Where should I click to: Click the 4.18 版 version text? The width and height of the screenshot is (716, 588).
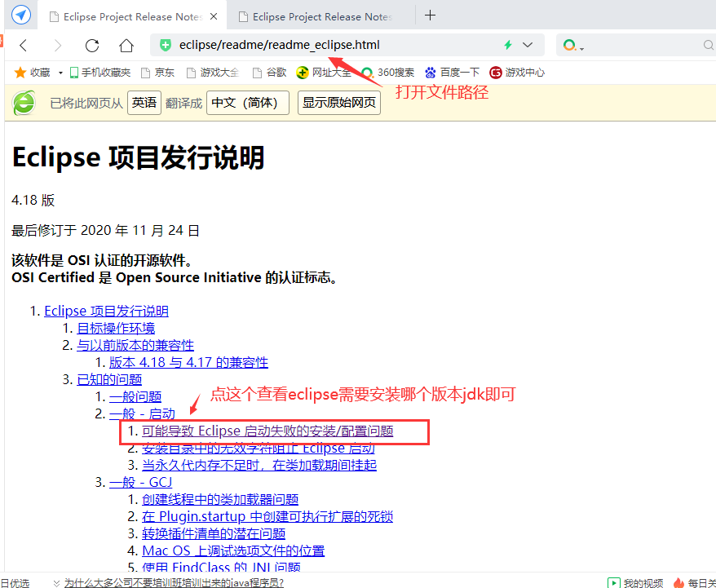coord(33,201)
